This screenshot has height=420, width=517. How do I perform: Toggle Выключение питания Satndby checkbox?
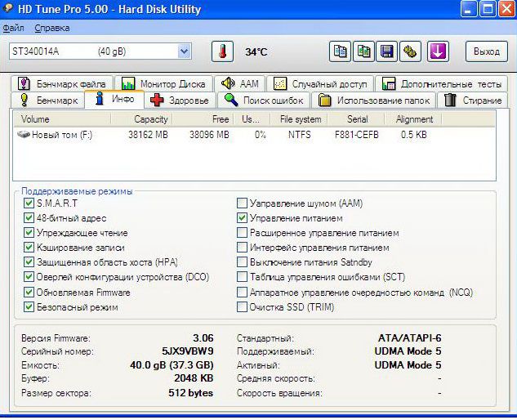point(242,262)
